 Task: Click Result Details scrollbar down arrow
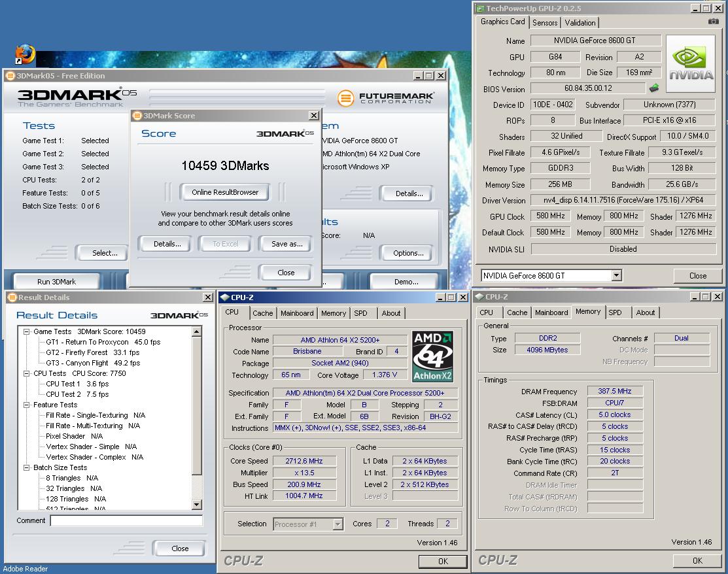tap(197, 505)
